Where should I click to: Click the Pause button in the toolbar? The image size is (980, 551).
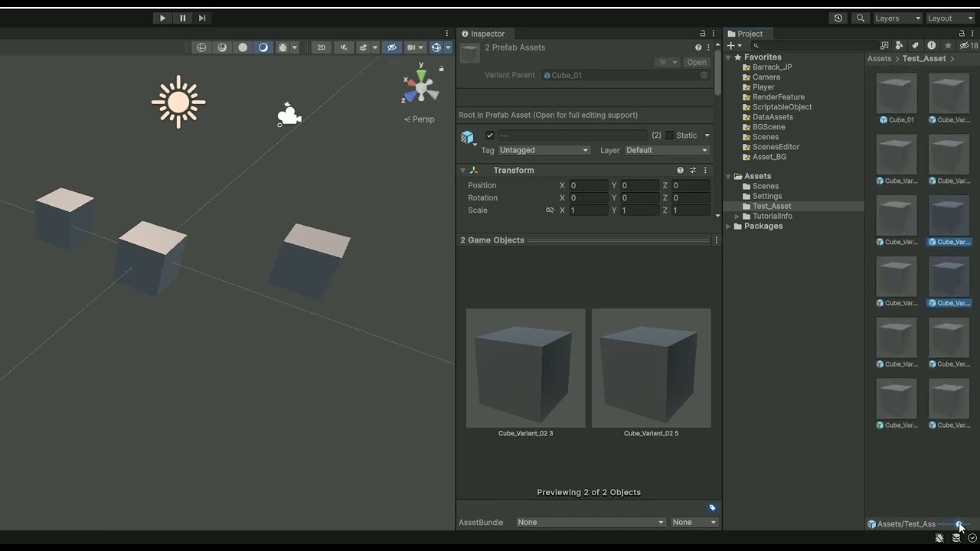182,18
